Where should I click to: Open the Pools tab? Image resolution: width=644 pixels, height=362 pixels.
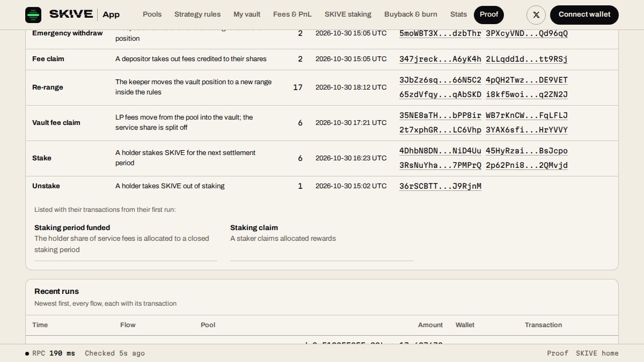coord(152,14)
